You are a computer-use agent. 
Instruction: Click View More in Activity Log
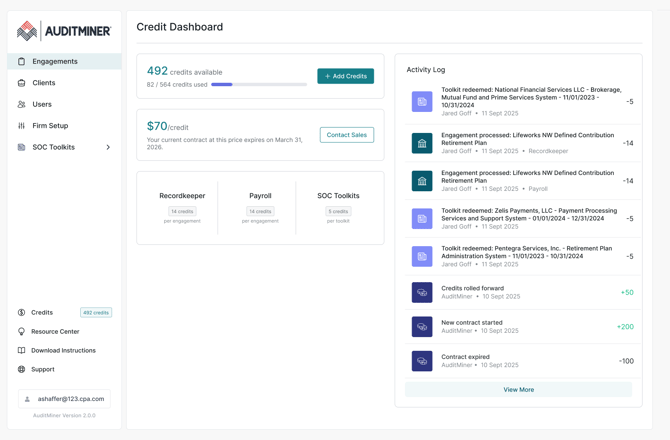(518, 389)
